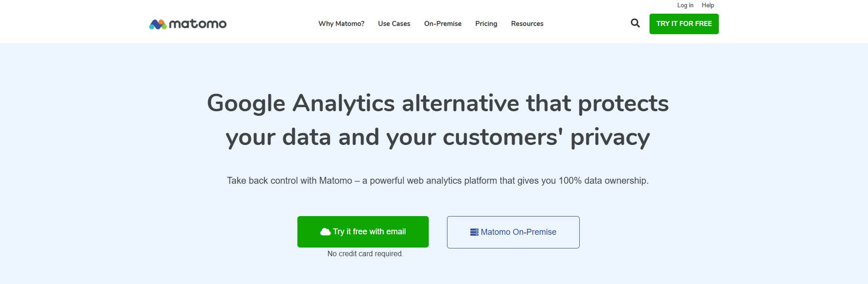
Task: Expand the Resources navigation menu
Action: [527, 24]
